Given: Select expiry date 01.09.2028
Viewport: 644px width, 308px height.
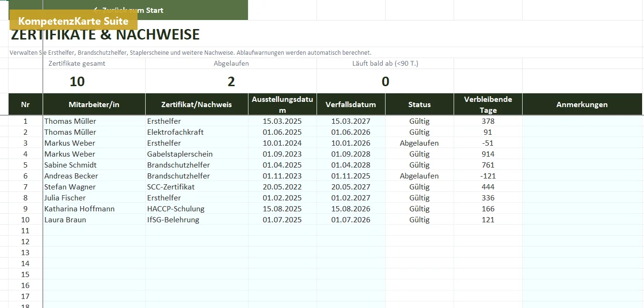Looking at the screenshot, I should (351, 154).
